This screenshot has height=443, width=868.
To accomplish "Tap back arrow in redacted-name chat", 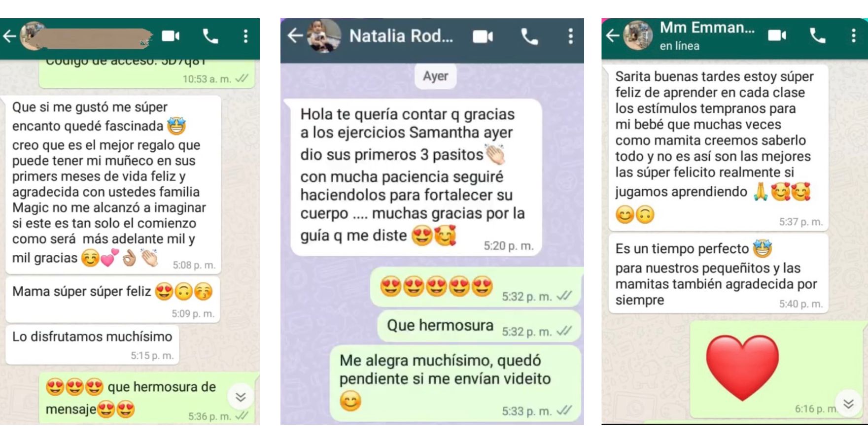I will pyautogui.click(x=9, y=36).
